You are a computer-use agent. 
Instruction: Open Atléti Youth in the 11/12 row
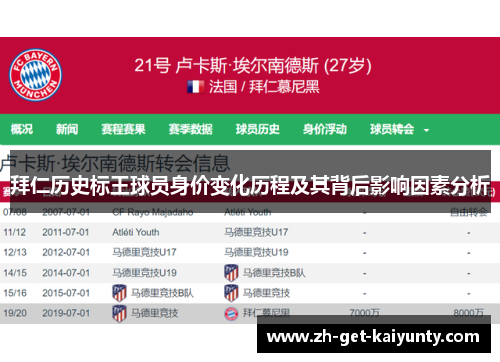(136, 232)
